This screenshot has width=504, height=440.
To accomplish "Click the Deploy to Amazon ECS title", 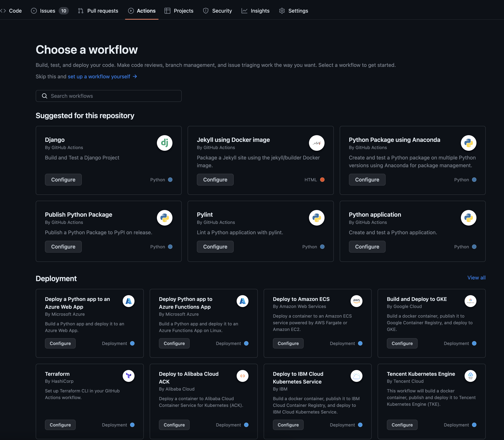I will [301, 299].
